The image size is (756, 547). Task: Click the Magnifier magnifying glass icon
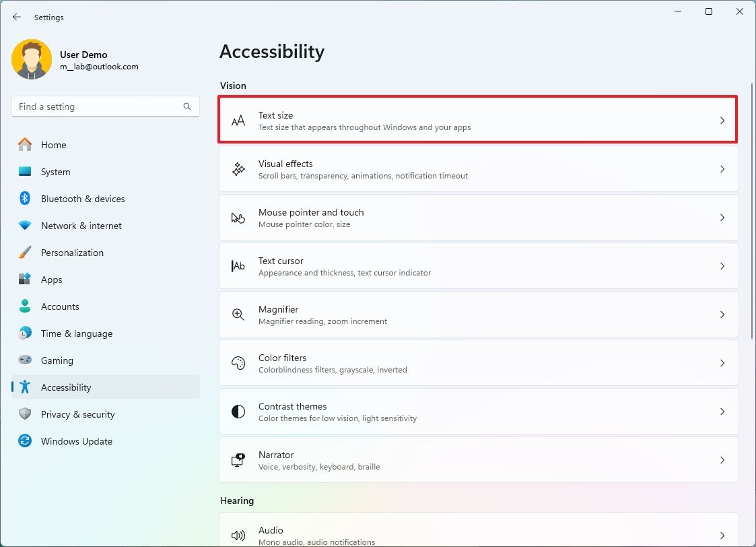coord(238,315)
